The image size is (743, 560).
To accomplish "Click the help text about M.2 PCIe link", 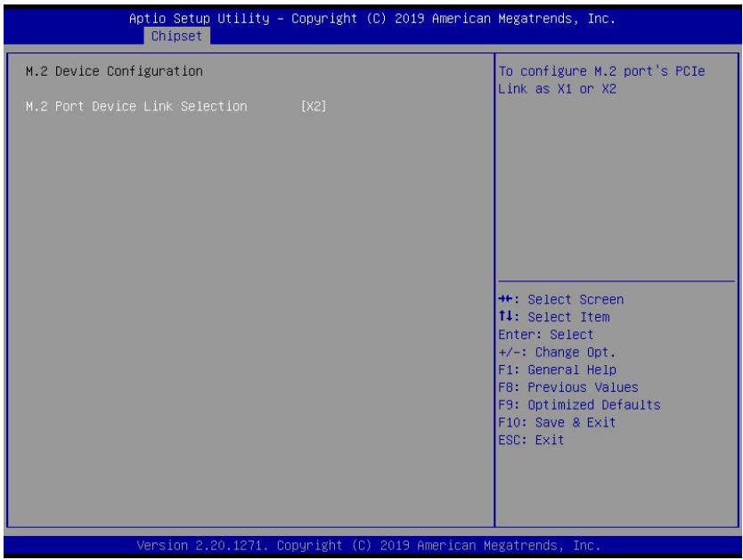I will [601, 80].
